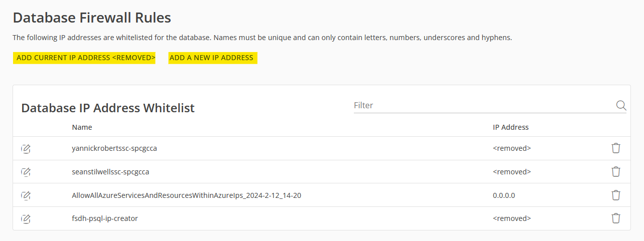
Task: Click the Name column header
Action: coord(82,127)
